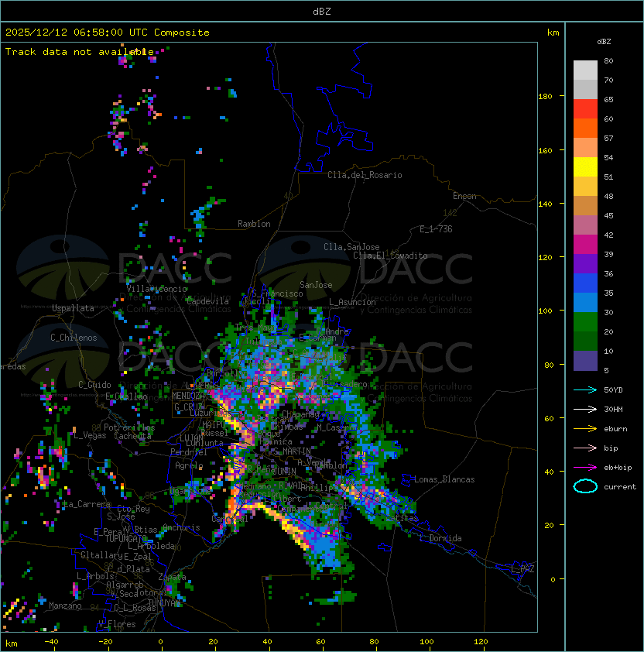Click 'Track data not available' message
This screenshot has height=652, width=644.
(x=80, y=52)
